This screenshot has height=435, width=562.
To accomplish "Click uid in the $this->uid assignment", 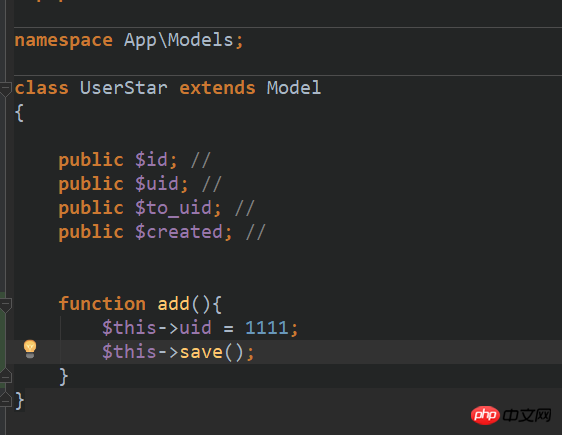I will click(x=195, y=328).
